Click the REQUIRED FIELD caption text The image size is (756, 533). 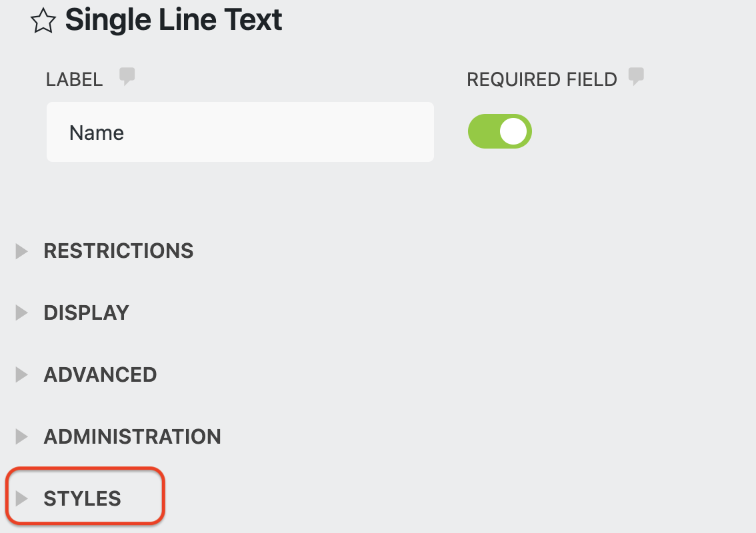541,79
